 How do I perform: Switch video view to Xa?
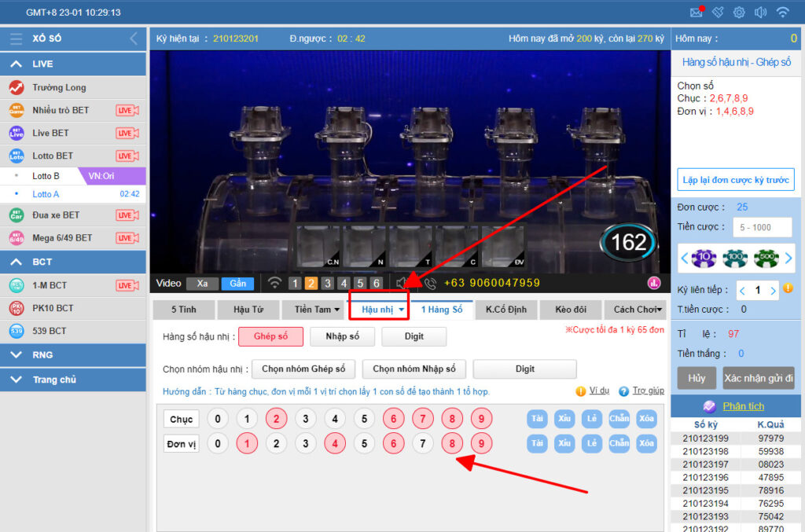[x=202, y=284]
